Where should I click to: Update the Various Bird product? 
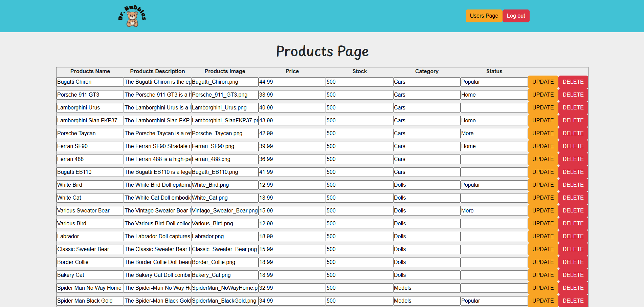tap(543, 223)
